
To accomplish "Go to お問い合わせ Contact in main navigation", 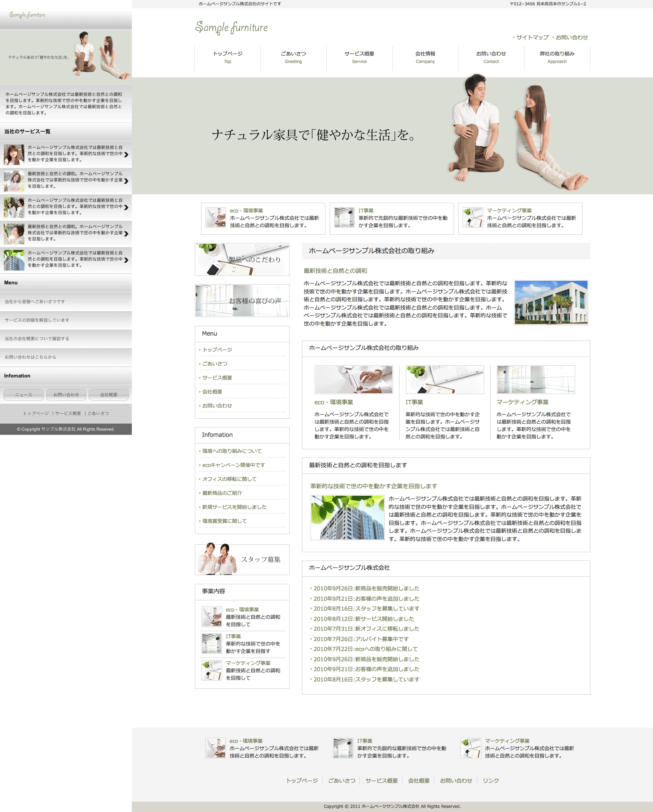I will pyautogui.click(x=491, y=57).
